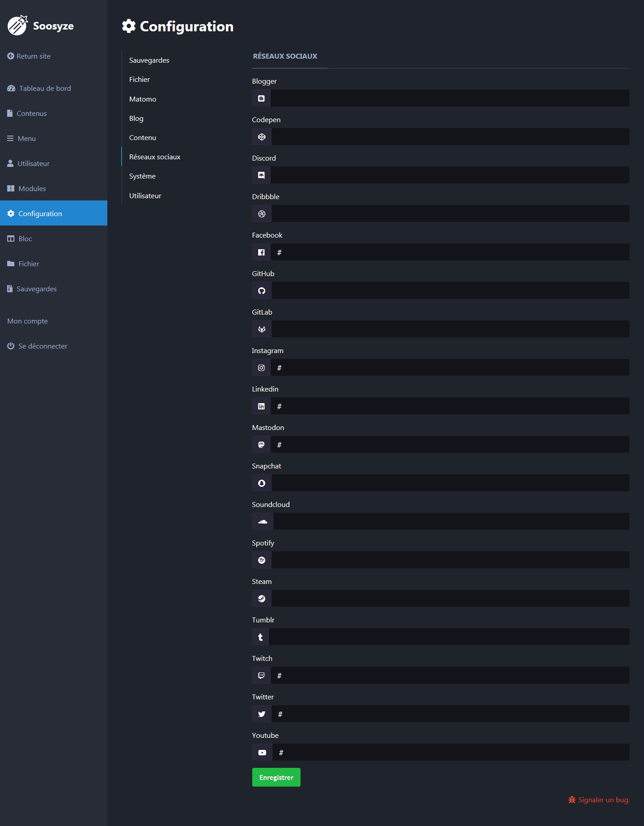The width and height of the screenshot is (644, 826).
Task: Click the Return site link
Action: (29, 56)
